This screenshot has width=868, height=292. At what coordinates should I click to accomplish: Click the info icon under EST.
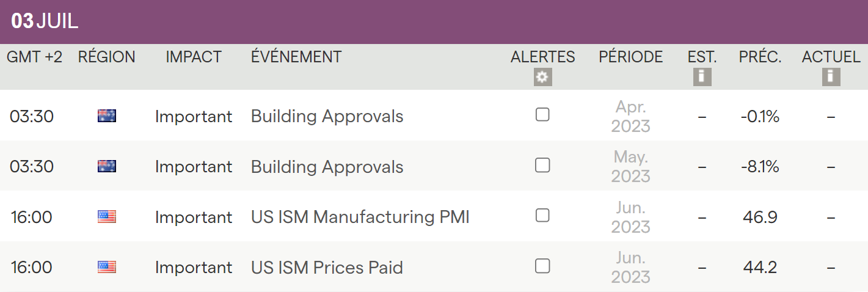point(702,77)
